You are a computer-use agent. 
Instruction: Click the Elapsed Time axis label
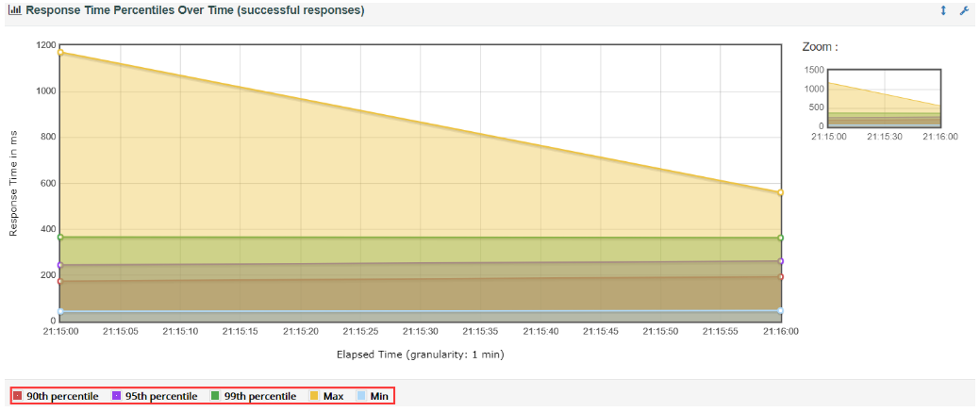pos(420,354)
